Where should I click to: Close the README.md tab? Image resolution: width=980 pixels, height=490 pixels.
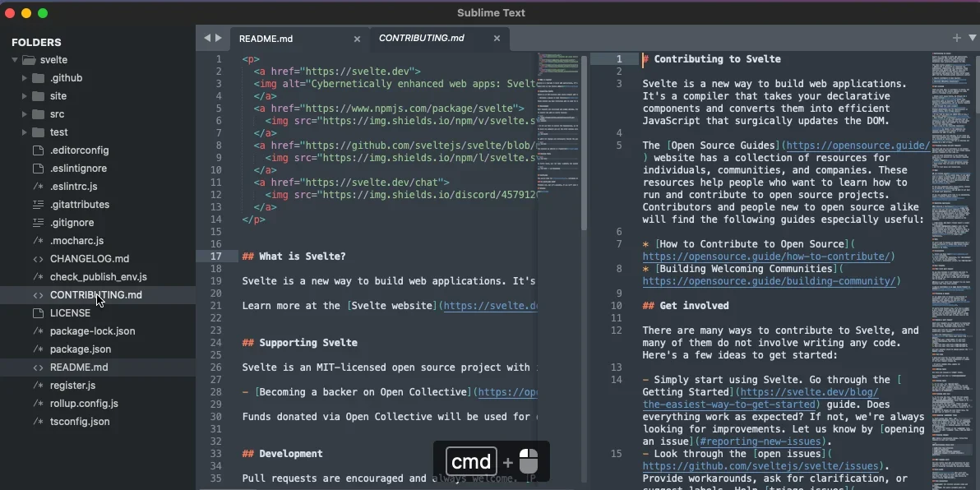(357, 39)
